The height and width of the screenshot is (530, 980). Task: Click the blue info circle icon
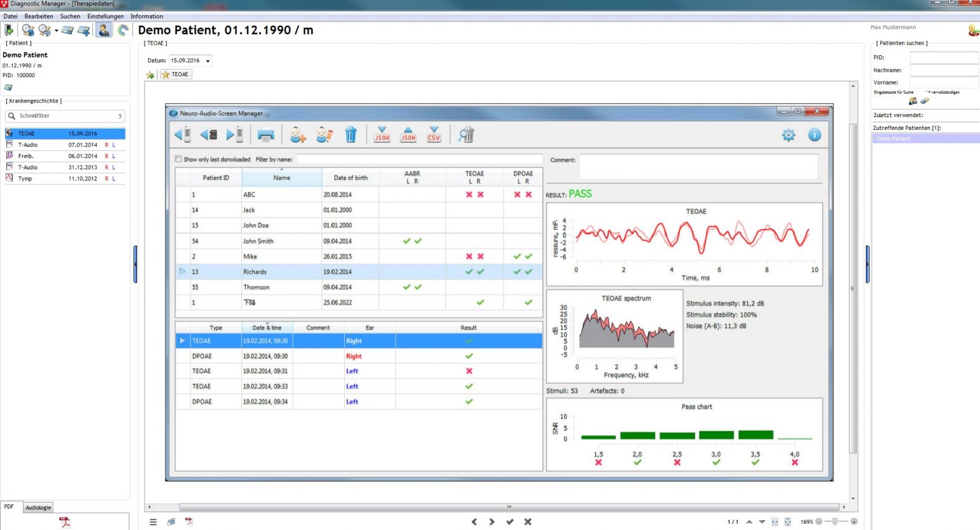(x=815, y=135)
